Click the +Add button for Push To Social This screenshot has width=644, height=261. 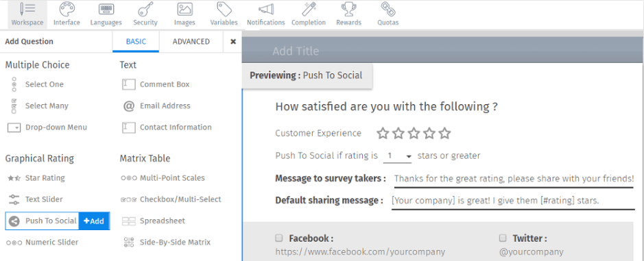tap(94, 221)
